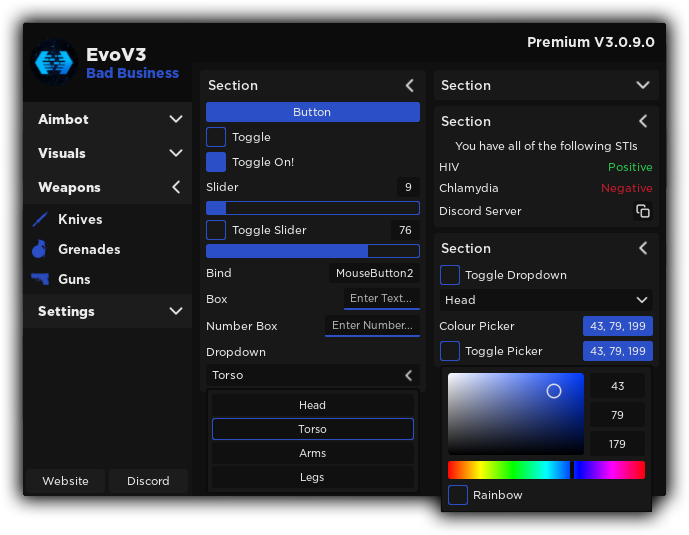Click the blue value field 179

coord(617,444)
